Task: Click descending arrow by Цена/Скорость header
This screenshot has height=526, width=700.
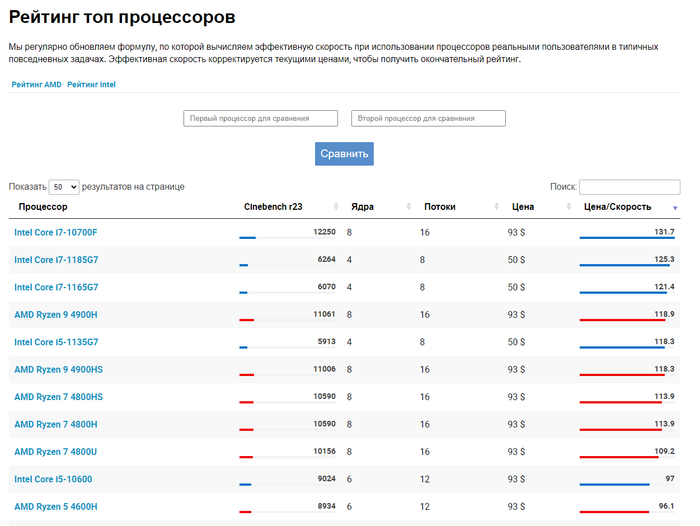Action: (675, 208)
